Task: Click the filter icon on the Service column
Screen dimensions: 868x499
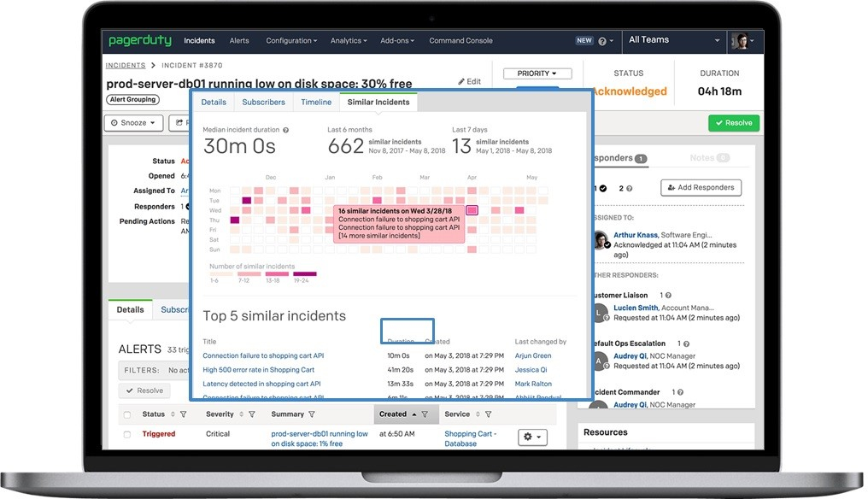Action: point(488,414)
